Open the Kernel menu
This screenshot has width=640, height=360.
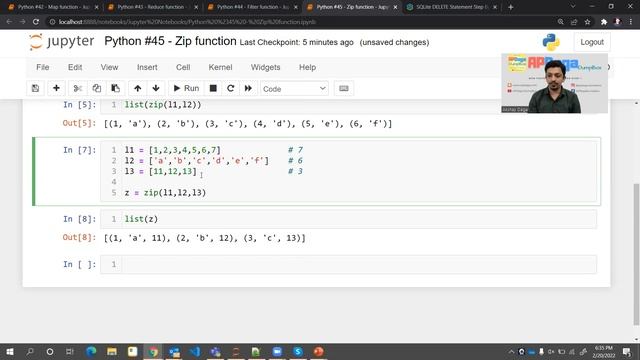(x=220, y=67)
